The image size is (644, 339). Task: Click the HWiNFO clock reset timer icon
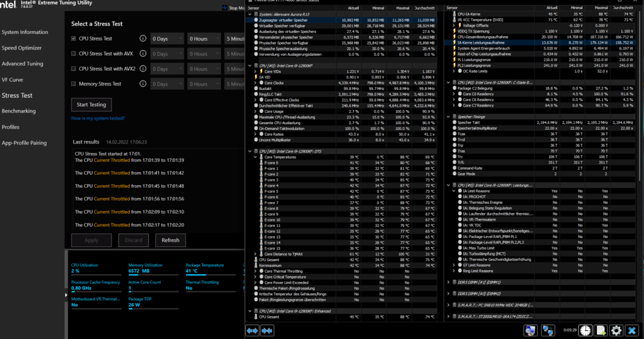pos(585,330)
